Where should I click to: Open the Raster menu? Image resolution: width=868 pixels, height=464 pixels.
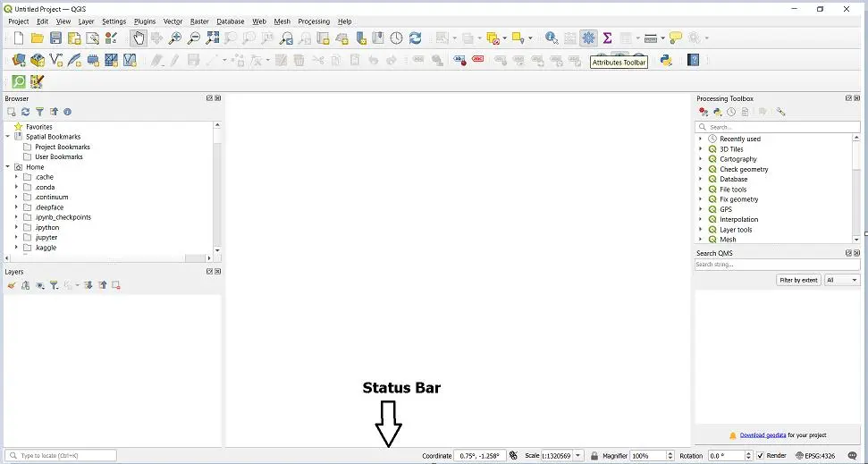click(x=199, y=21)
